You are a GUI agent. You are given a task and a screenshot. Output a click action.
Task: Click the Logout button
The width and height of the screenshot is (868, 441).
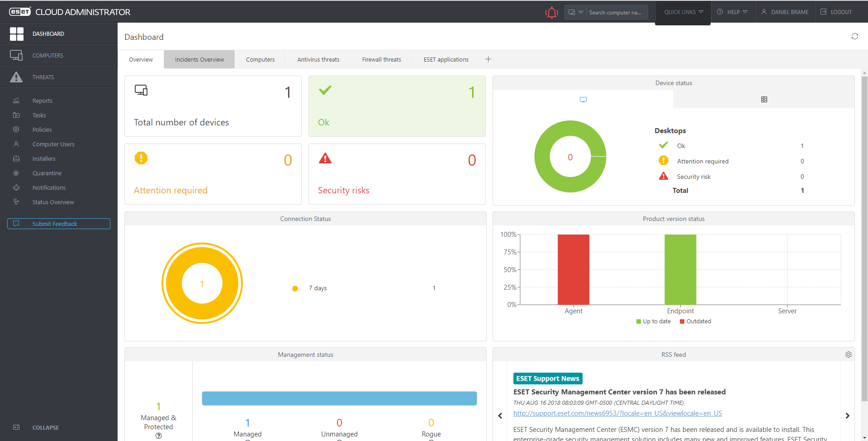(x=836, y=12)
